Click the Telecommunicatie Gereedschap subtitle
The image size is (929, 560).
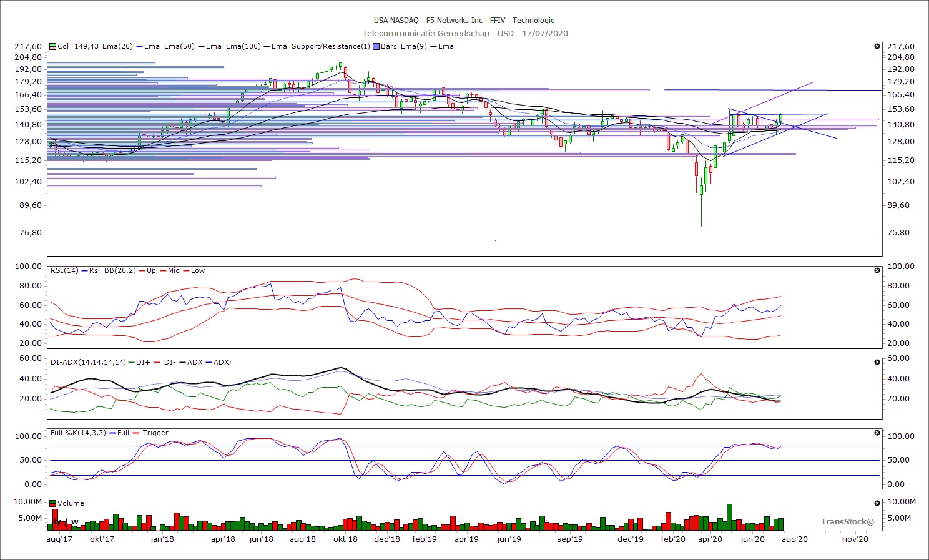[426, 34]
